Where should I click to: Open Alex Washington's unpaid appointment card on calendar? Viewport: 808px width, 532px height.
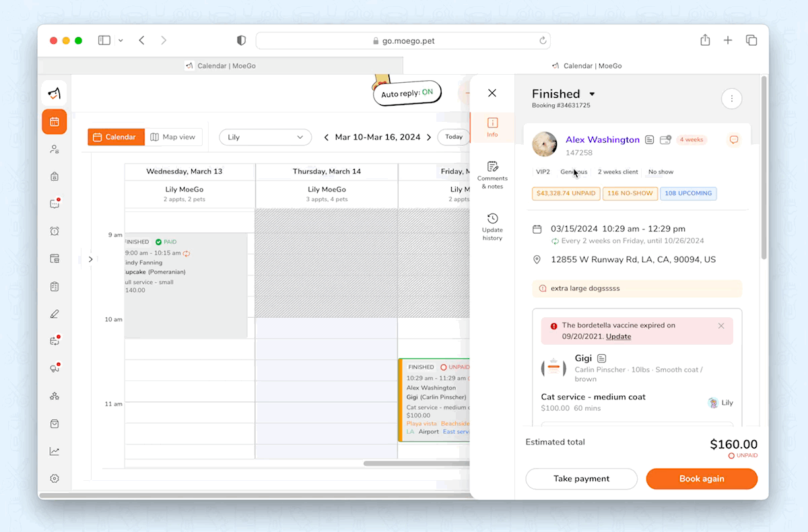(x=434, y=400)
